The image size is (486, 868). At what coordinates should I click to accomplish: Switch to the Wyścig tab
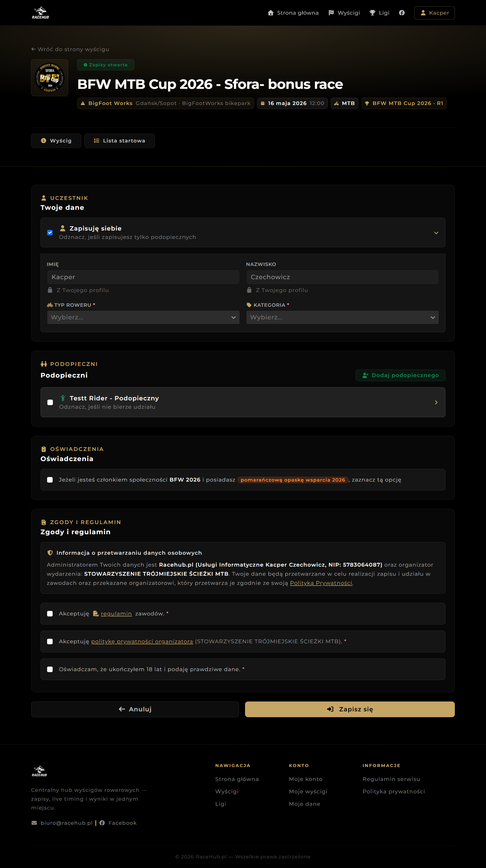[x=56, y=141]
